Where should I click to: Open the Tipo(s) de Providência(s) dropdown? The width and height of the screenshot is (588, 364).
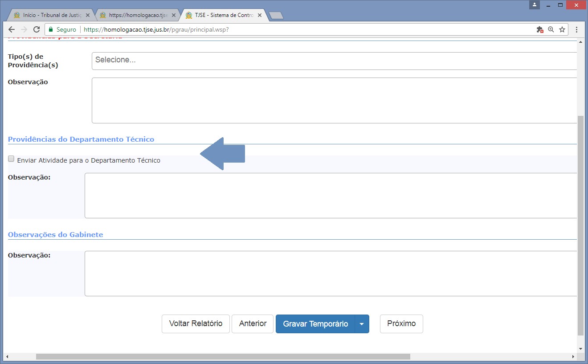coord(334,61)
